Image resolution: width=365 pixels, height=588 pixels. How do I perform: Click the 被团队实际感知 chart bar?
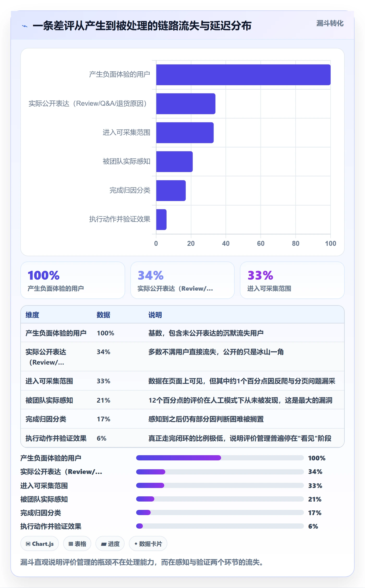(x=174, y=161)
